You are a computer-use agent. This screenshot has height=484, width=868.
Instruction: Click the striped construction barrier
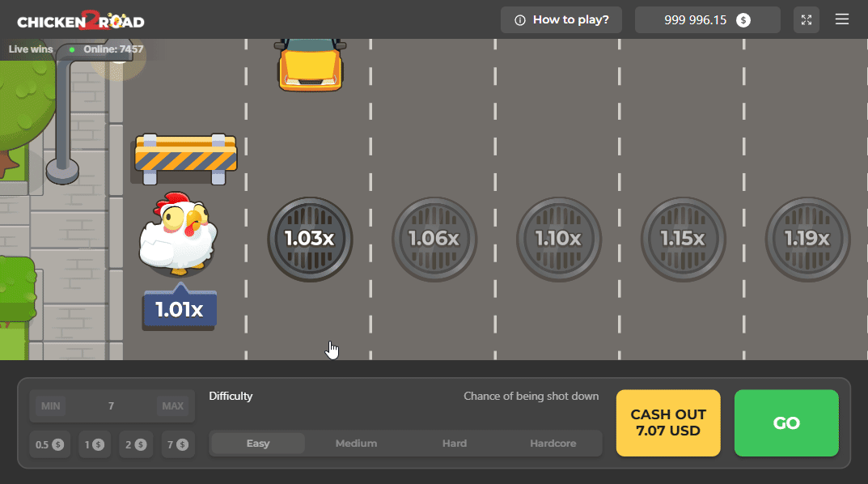pyautogui.click(x=184, y=158)
